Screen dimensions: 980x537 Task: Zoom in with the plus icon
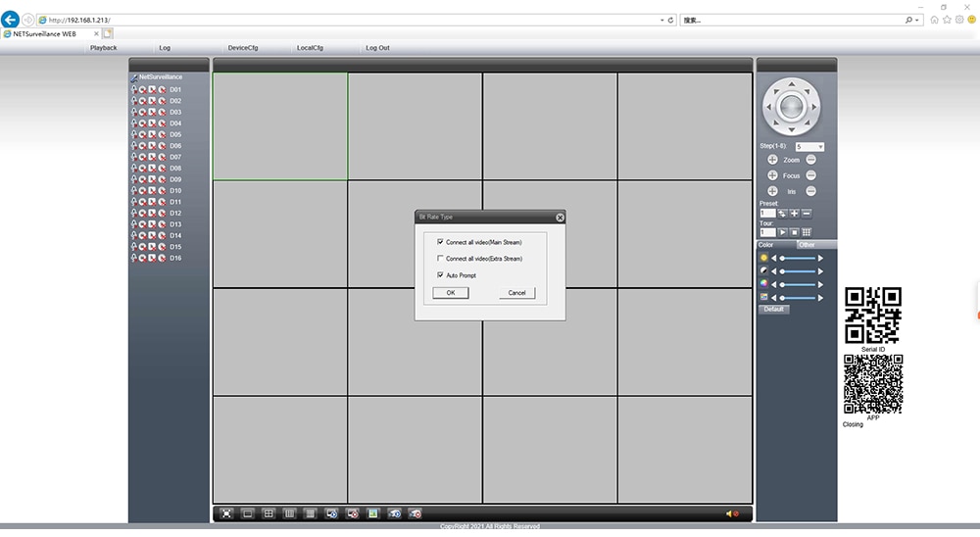pos(772,160)
